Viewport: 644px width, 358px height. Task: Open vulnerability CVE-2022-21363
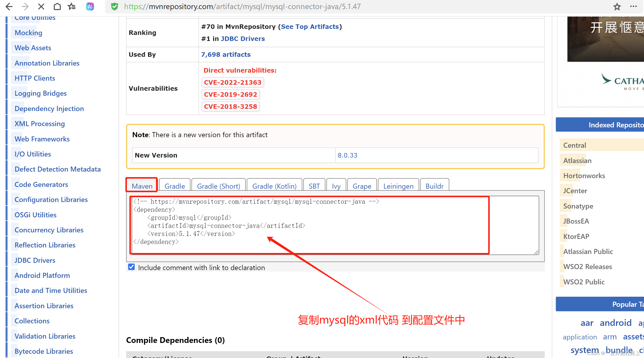(233, 82)
